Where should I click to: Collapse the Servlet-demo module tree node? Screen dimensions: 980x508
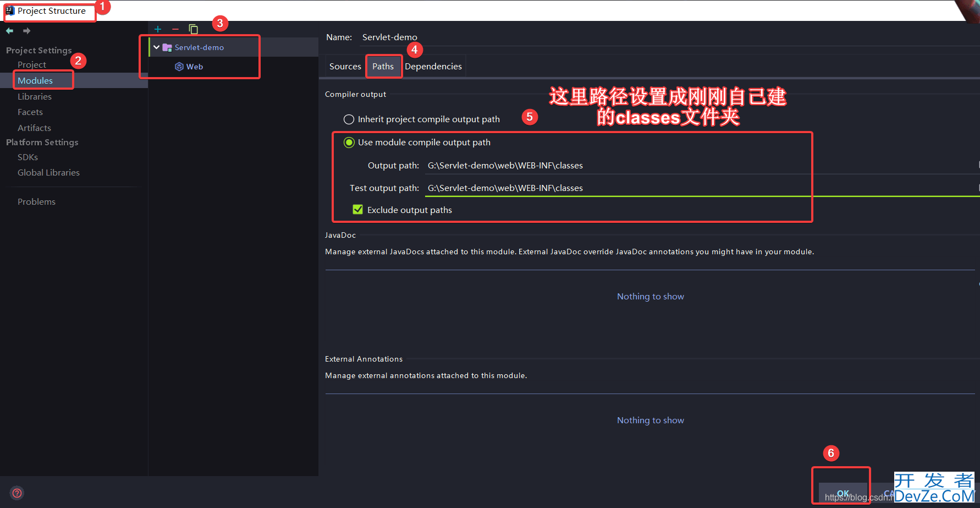(x=156, y=47)
